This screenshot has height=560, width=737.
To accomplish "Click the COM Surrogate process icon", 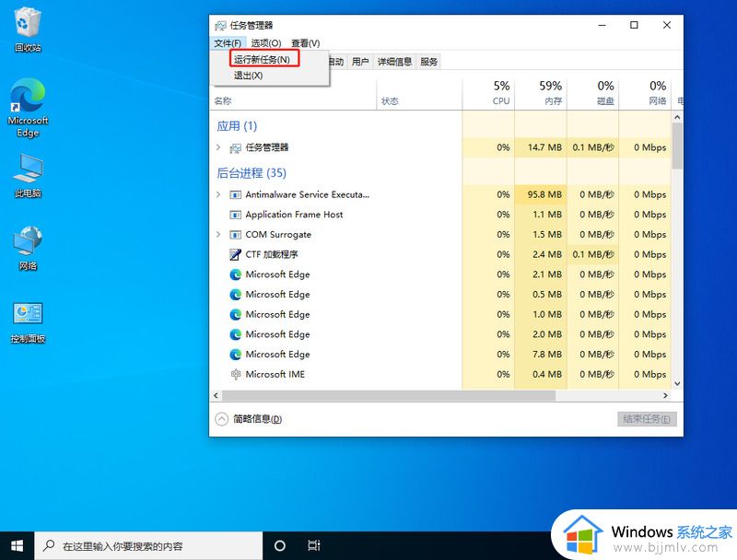I will pos(235,235).
